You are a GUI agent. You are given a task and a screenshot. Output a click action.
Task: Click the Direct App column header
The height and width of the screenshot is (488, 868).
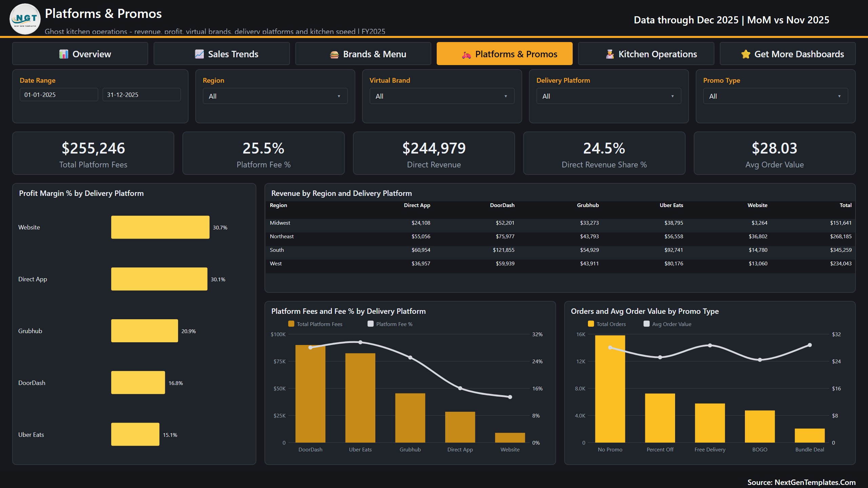[x=417, y=205]
